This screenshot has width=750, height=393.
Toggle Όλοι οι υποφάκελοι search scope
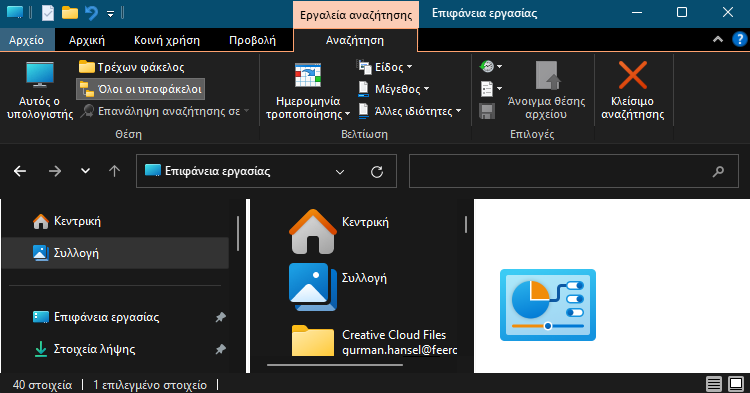coord(141,89)
